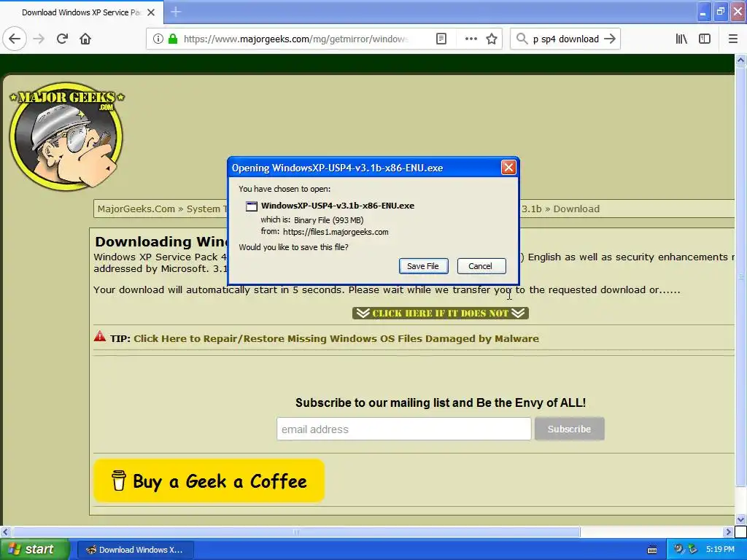Show site information icon in address bar

158,39
